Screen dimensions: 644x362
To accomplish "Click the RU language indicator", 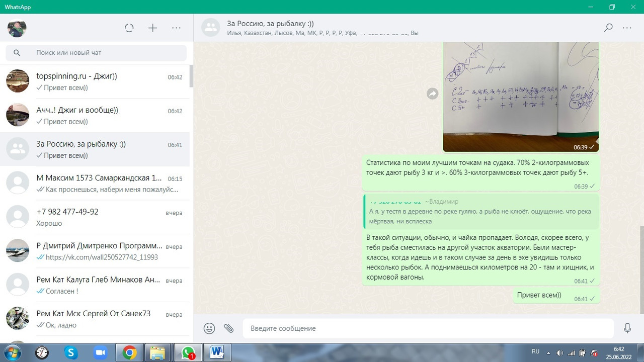I will (536, 351).
